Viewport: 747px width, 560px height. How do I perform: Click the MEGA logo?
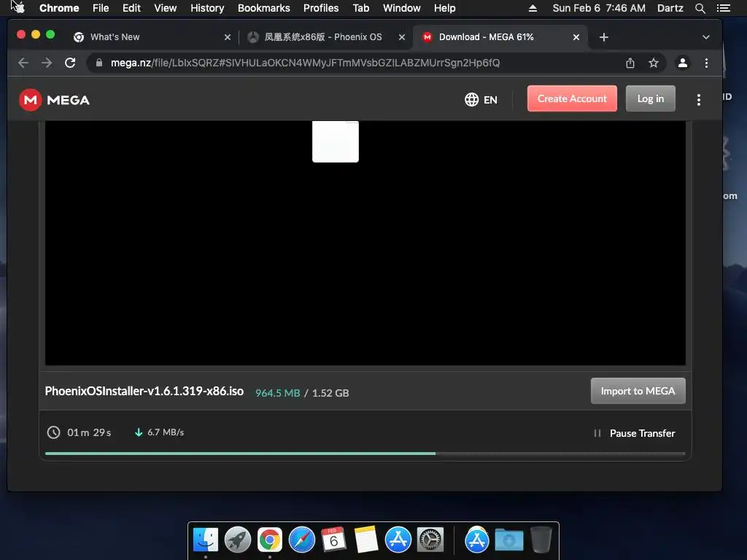click(x=54, y=100)
